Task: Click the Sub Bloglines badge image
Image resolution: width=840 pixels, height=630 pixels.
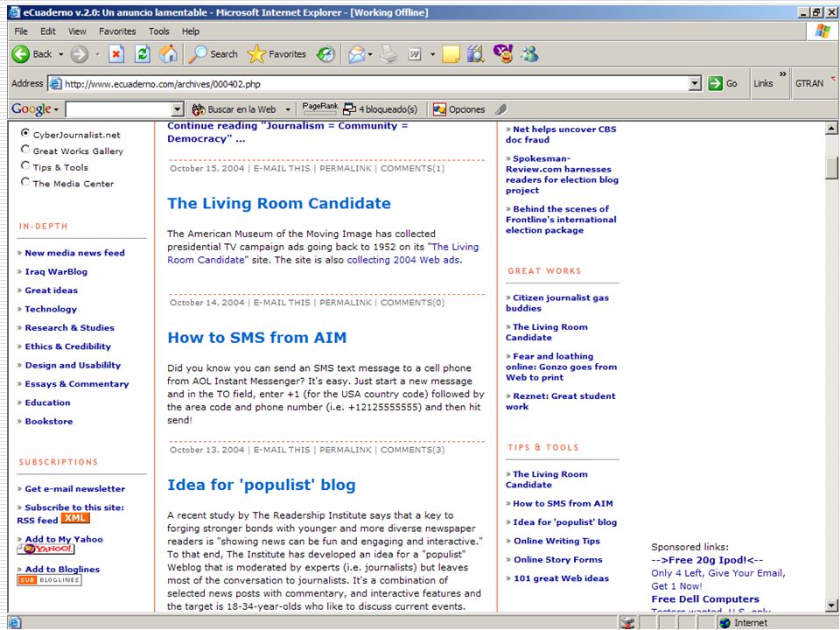Action: pyautogui.click(x=49, y=579)
